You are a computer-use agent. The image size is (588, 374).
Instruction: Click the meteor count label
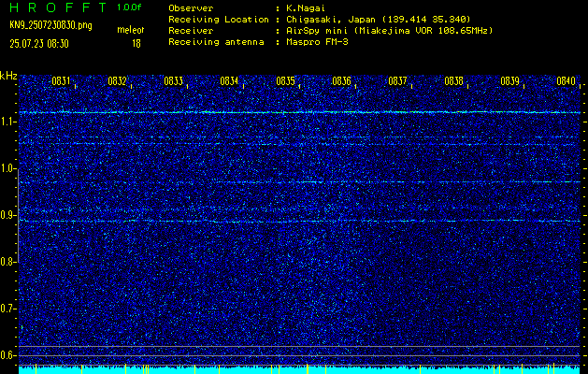coord(131,30)
